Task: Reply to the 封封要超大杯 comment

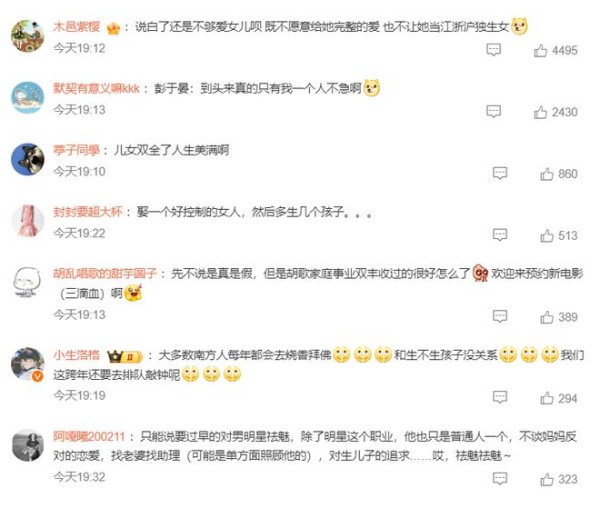Action: click(500, 235)
